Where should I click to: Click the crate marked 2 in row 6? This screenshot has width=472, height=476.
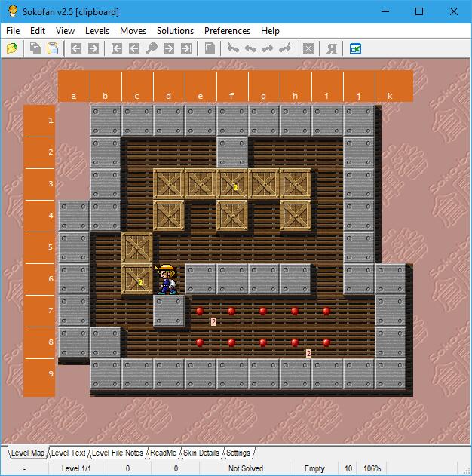click(x=137, y=278)
